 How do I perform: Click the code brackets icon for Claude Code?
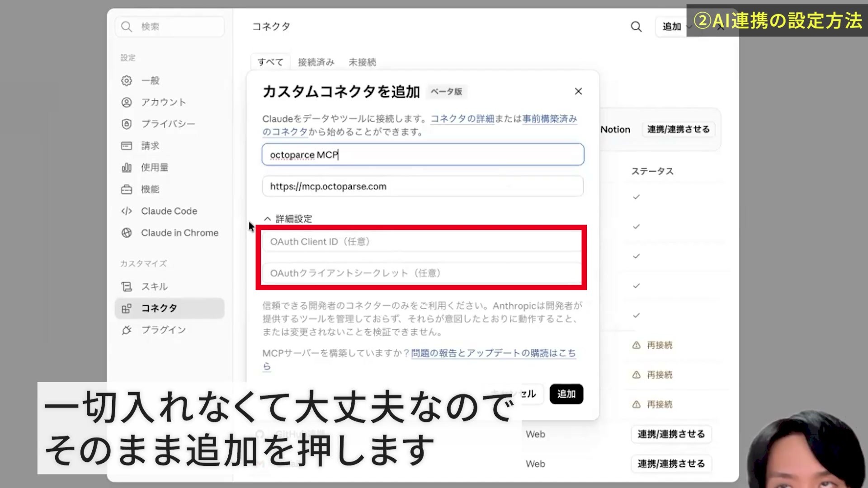(x=127, y=211)
